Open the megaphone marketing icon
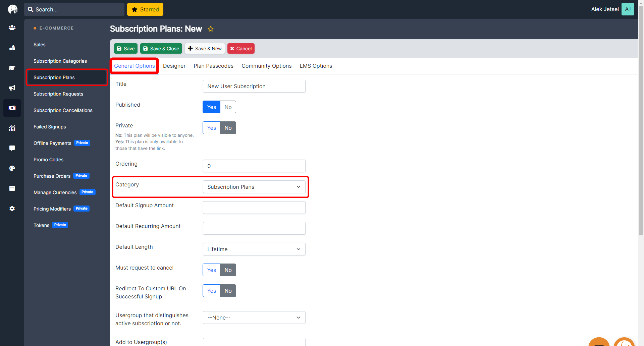 12,88
